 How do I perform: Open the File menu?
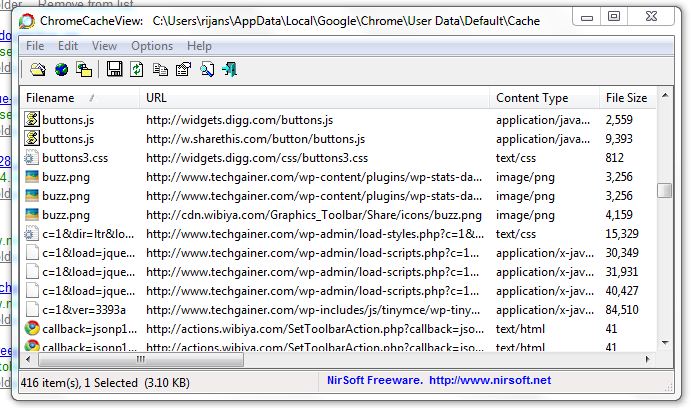click(x=35, y=46)
